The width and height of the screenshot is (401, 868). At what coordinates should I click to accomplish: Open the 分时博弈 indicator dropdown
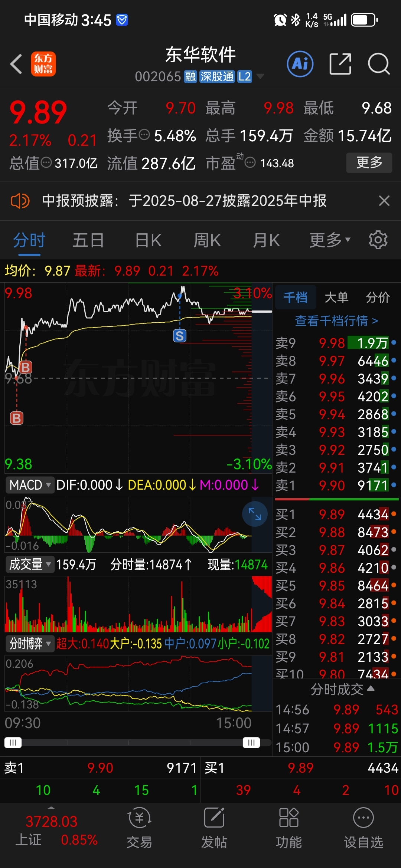[x=30, y=644]
